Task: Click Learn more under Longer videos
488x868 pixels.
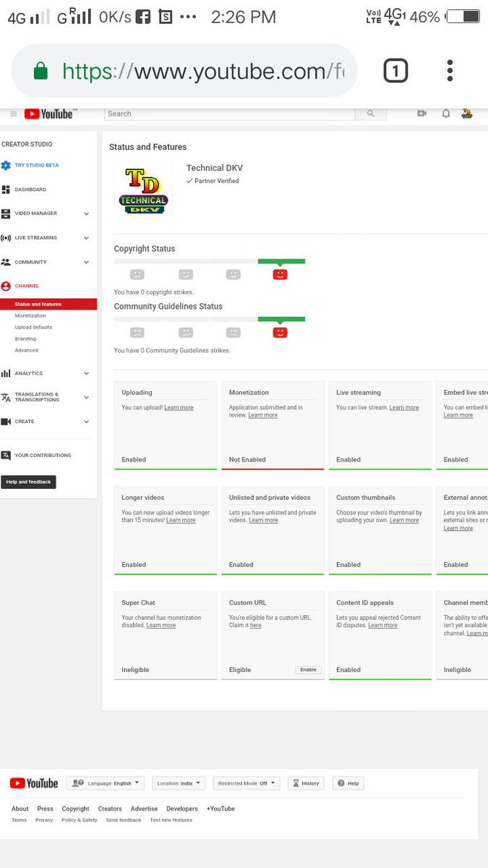Action: coord(181,520)
